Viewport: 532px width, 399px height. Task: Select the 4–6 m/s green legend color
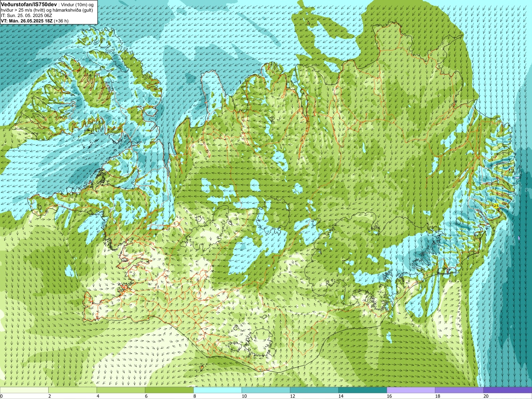(121, 390)
